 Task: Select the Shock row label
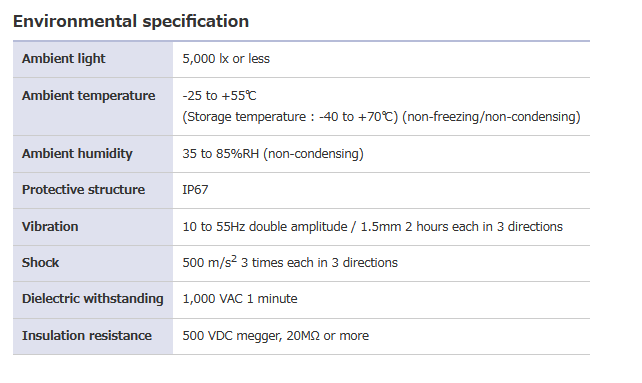[41, 263]
